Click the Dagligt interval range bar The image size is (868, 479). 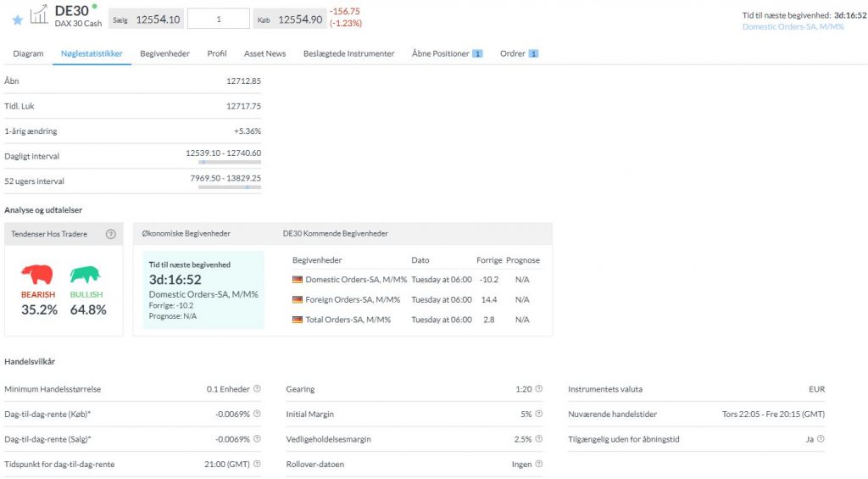(230, 162)
